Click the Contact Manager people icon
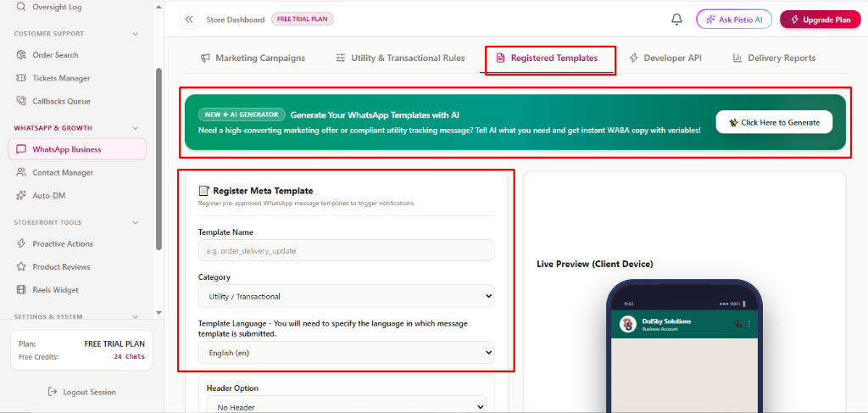The height and width of the screenshot is (413, 868). [x=21, y=173]
